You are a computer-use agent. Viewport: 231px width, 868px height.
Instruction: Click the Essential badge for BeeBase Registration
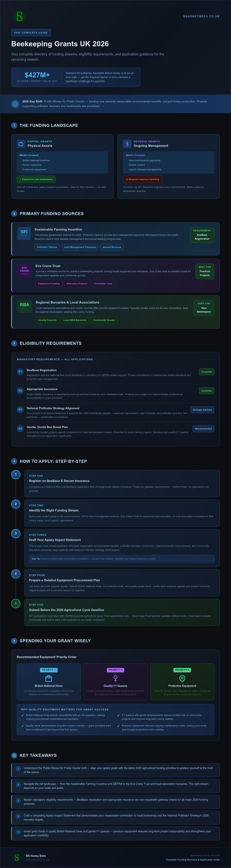coord(206,372)
